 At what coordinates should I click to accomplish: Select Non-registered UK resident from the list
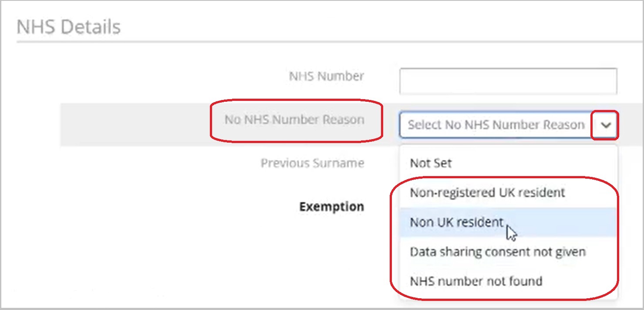tap(487, 193)
